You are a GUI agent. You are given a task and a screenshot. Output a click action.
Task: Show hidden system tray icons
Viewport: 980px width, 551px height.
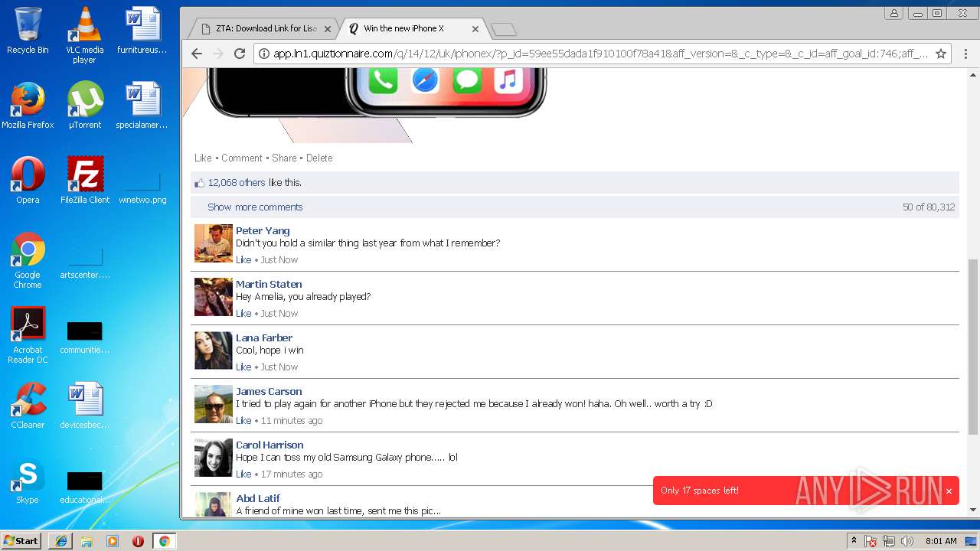point(854,541)
